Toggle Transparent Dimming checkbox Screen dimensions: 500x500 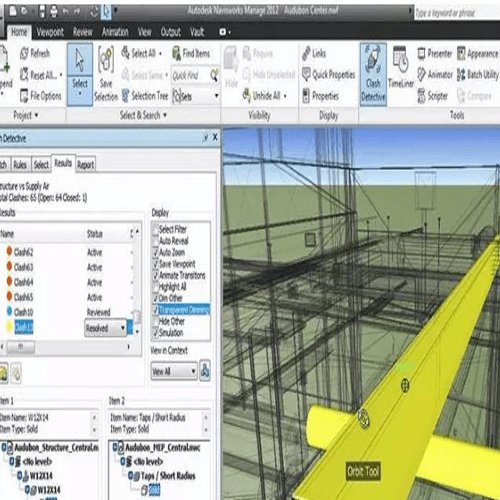tap(155, 310)
